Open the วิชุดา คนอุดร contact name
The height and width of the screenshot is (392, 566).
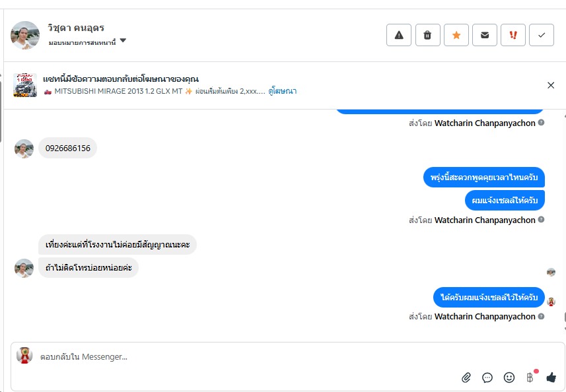pos(76,28)
